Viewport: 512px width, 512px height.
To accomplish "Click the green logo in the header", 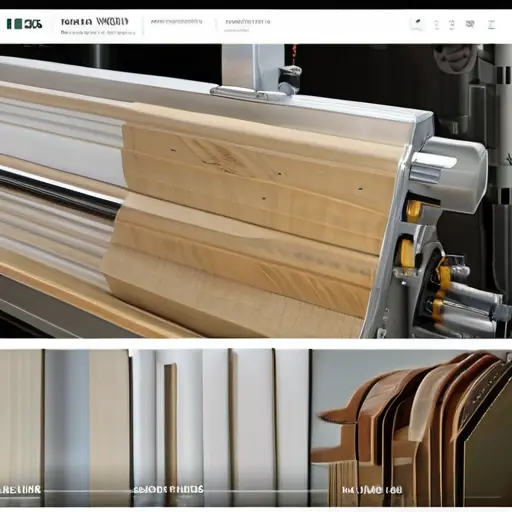I will click(x=24, y=24).
